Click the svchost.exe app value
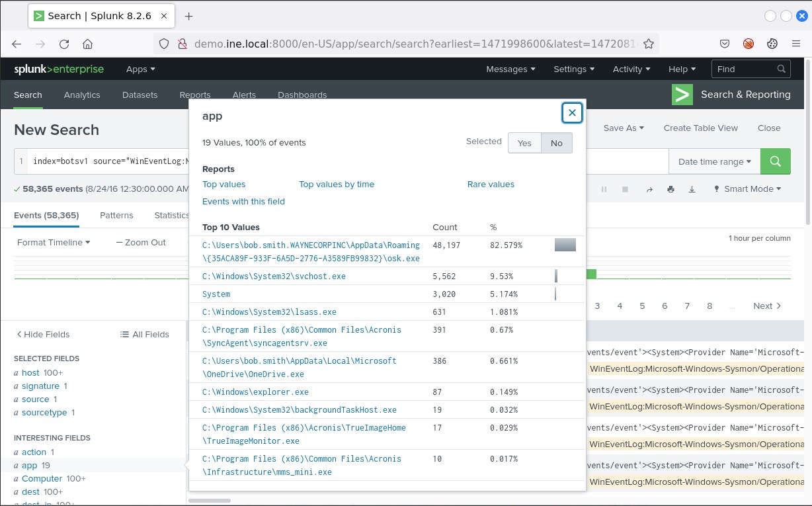The height and width of the screenshot is (506, 812). [x=274, y=276]
